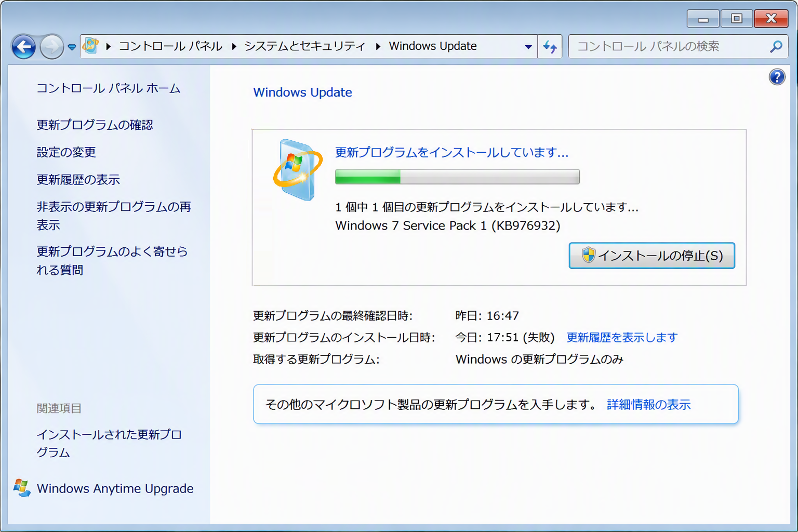Click 更新プログラムの確認 in sidebar
798x532 pixels.
point(95,125)
